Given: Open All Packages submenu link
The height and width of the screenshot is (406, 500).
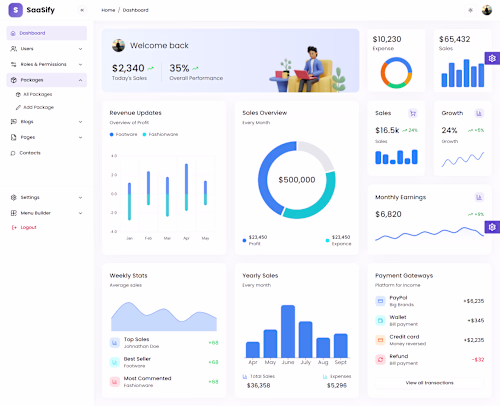Looking at the screenshot, I should click(x=38, y=94).
